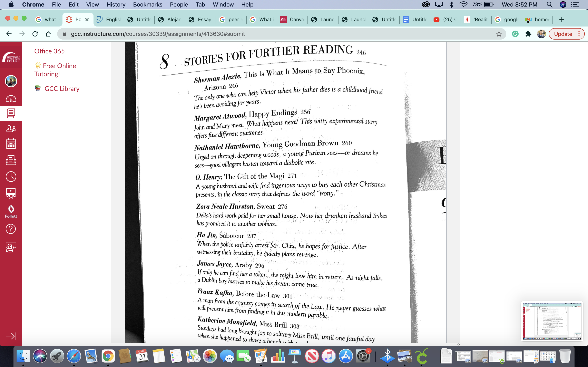Open the macOS Wi-Fi status menu
The image size is (588, 367).
[463, 4]
